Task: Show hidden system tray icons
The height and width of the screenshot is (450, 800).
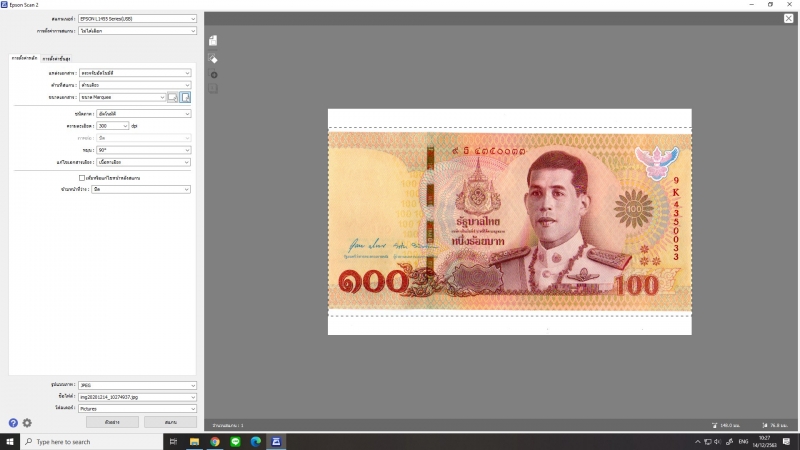Action: pyautogui.click(x=697, y=442)
